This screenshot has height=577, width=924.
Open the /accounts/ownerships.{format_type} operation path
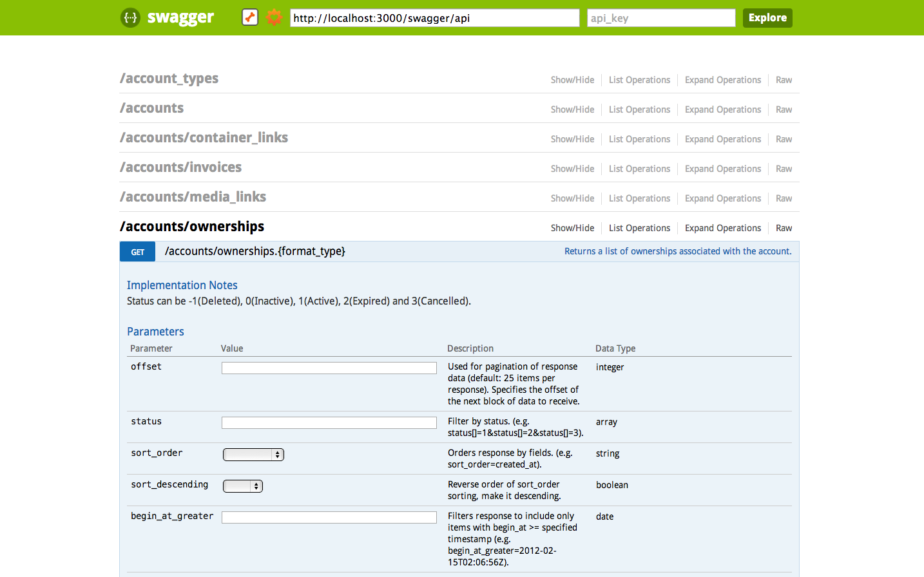(255, 251)
